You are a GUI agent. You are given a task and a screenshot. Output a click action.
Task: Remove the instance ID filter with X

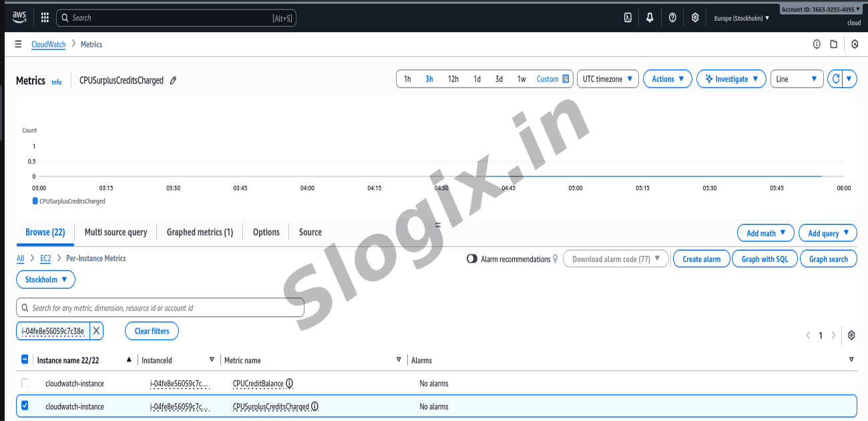[96, 331]
